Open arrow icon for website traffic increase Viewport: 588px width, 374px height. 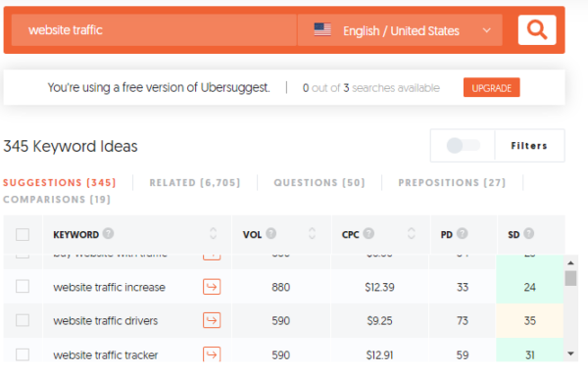point(212,287)
